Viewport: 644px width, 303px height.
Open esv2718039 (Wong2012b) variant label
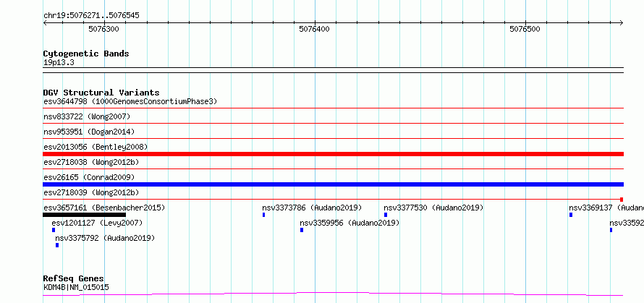click(x=91, y=192)
